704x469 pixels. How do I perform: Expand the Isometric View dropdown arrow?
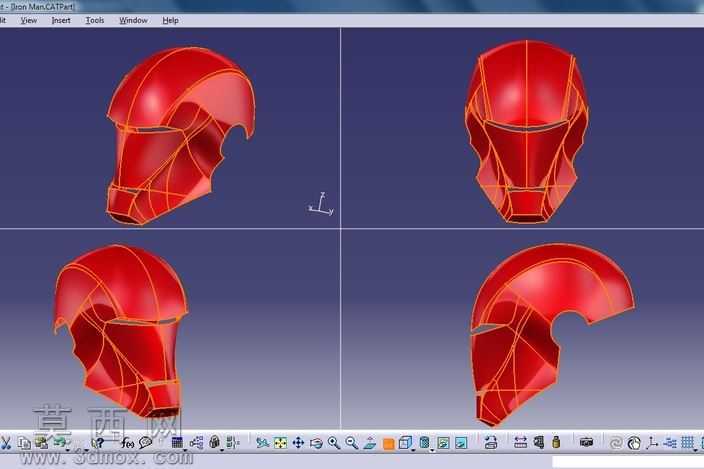[413, 450]
